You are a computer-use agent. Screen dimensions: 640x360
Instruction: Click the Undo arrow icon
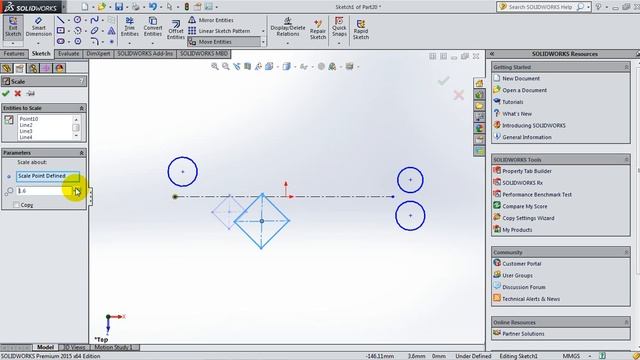tap(153, 7)
